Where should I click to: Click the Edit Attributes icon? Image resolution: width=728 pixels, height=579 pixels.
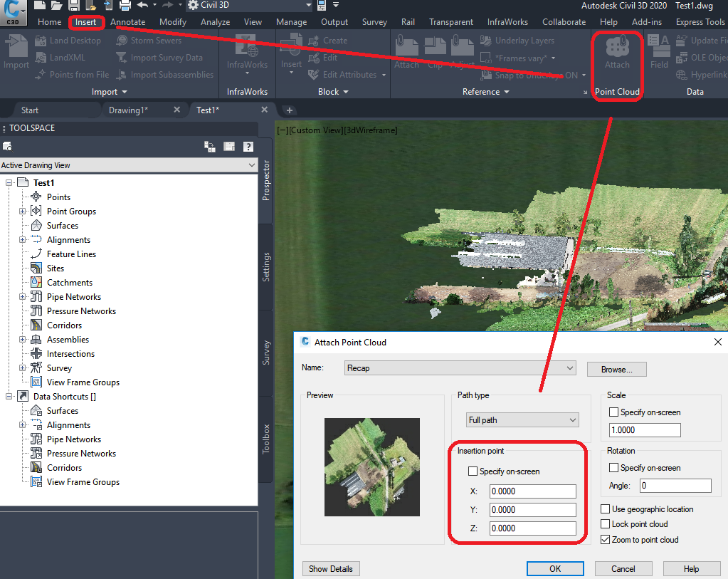(314, 75)
